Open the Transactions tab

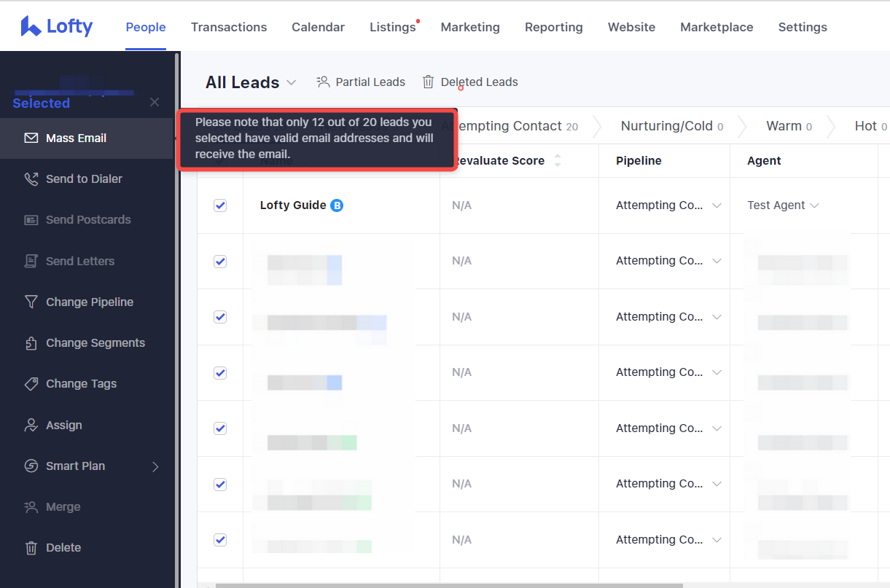click(229, 27)
